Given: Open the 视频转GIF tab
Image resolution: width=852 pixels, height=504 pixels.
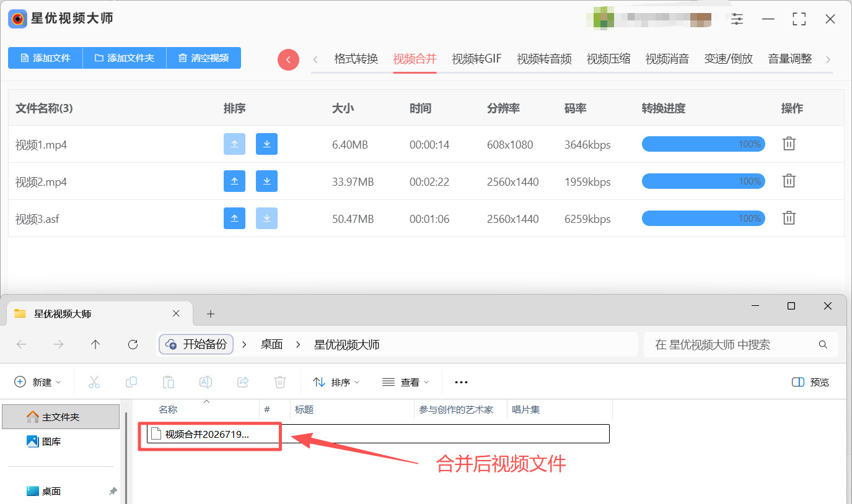Looking at the screenshot, I should tap(477, 59).
